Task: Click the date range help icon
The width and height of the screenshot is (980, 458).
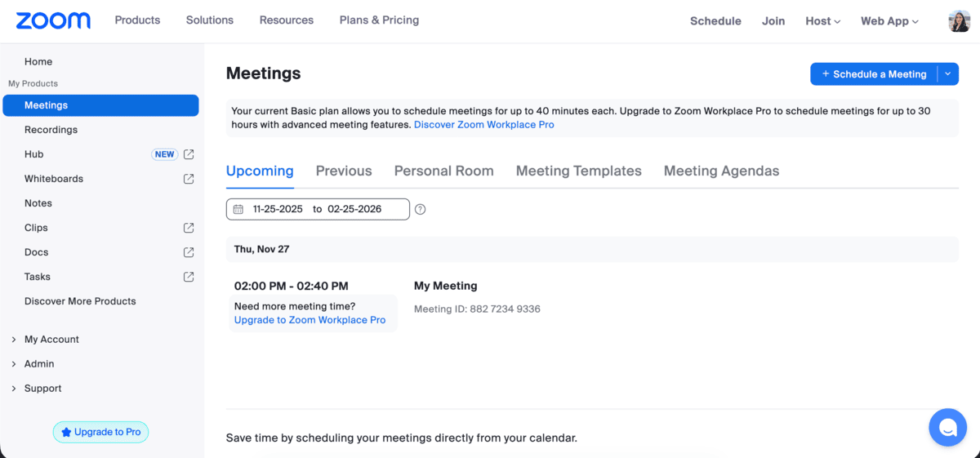Action: point(421,209)
